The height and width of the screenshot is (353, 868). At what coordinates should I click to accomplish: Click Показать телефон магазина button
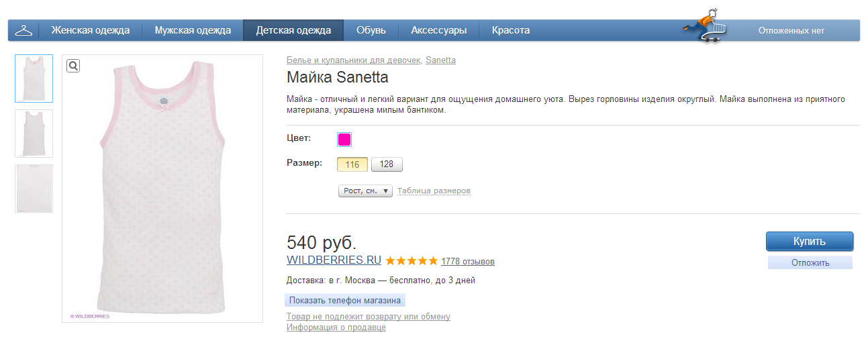[346, 300]
